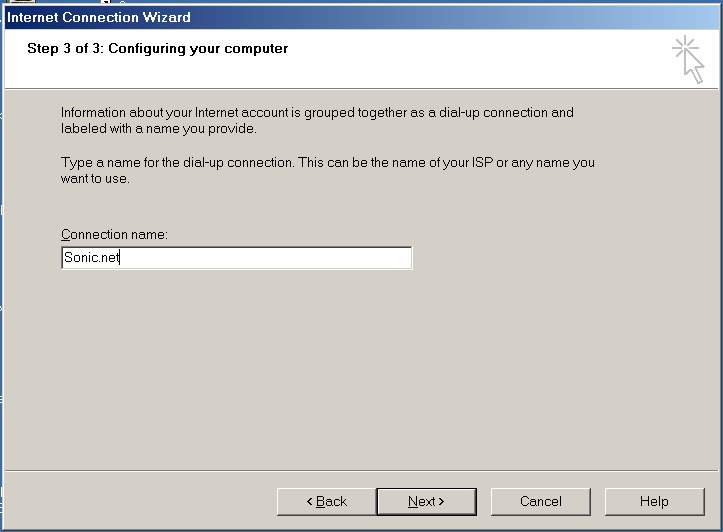Click the Internet Connection Wizard title bar text

[x=99, y=17]
